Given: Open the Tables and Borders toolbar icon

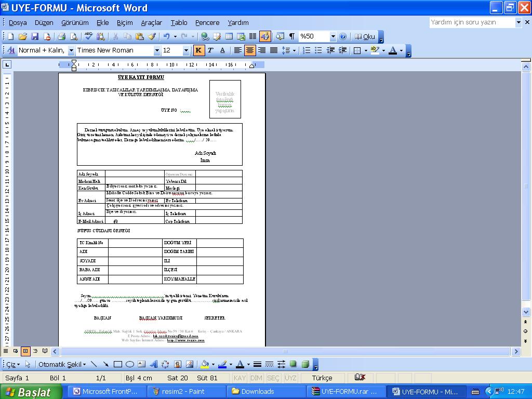Looking at the screenshot, I should 217,36.
